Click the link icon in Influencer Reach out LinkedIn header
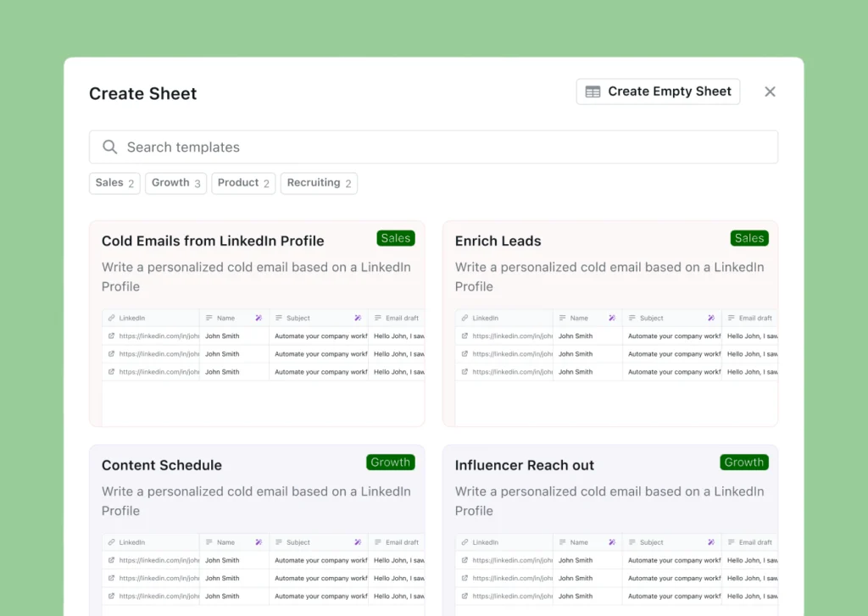Viewport: 868px width, 616px height. [465, 542]
